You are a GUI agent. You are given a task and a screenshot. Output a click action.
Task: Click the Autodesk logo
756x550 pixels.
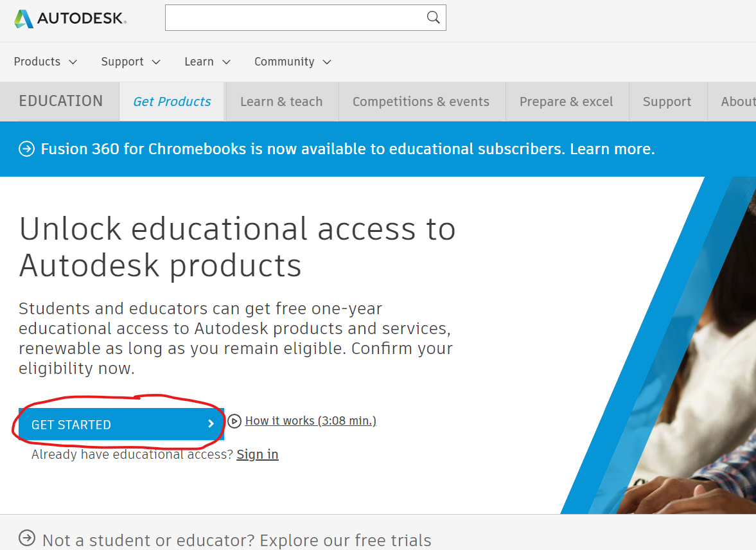pos(70,19)
